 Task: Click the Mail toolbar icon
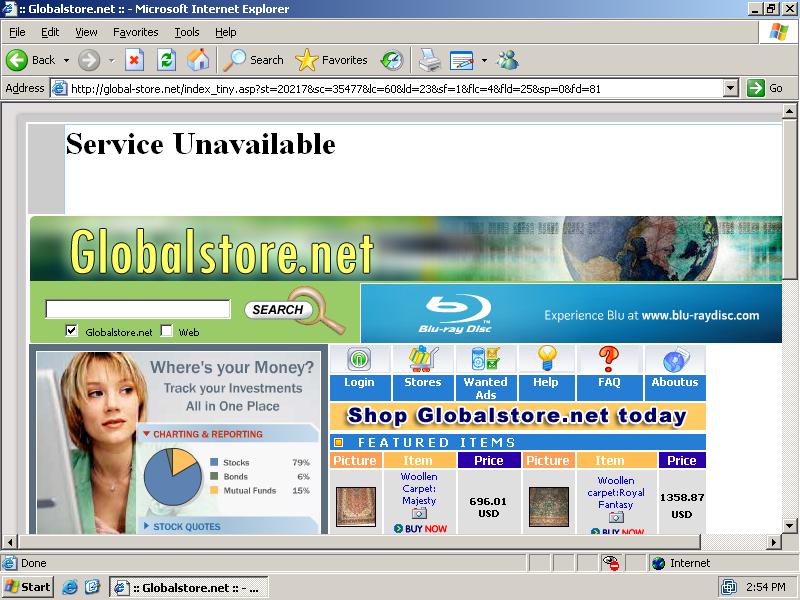pyautogui.click(x=461, y=60)
